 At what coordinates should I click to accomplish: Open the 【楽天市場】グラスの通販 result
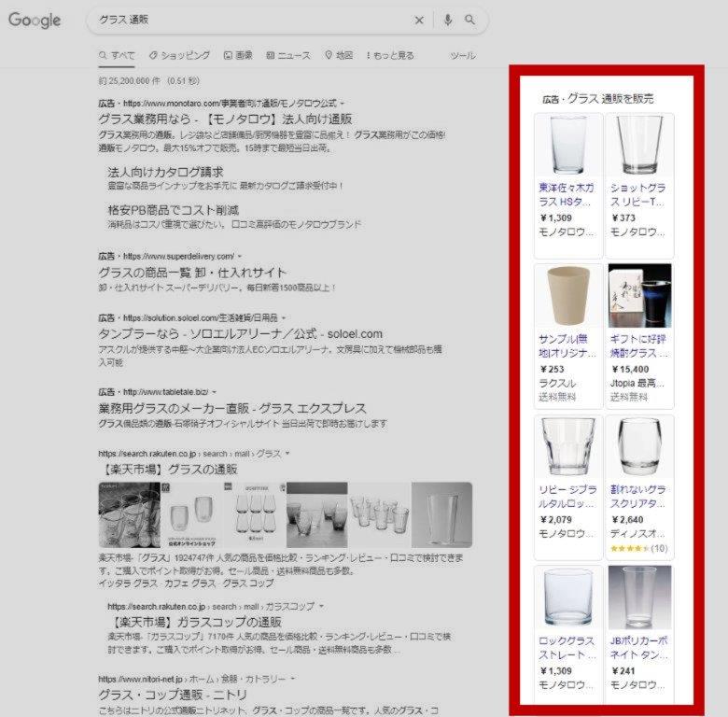pyautogui.click(x=168, y=470)
